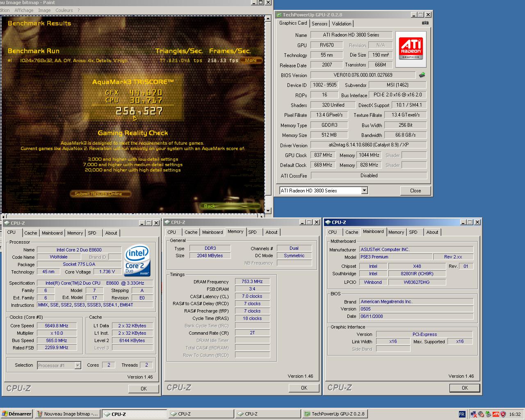Click the Paint vertical scrollbar down arrow
Screen dimensions: 525x420
(x=268, y=210)
